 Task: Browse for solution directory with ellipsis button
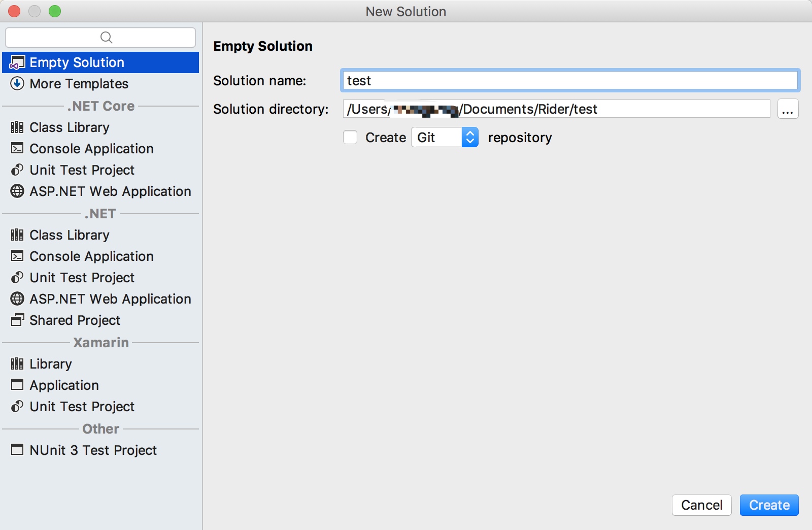[x=788, y=109]
